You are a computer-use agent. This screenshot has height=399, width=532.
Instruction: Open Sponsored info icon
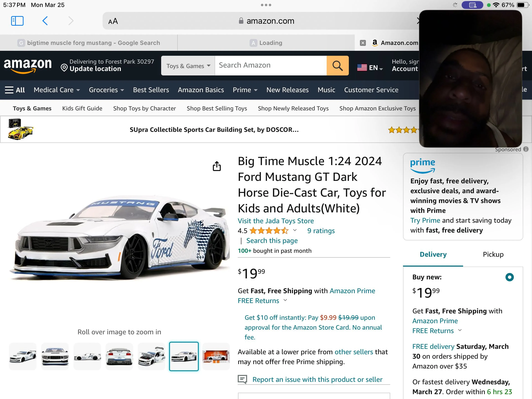point(526,149)
